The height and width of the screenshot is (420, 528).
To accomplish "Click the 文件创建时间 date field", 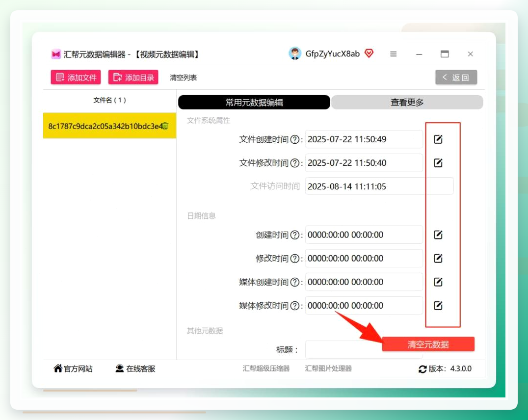I will [364, 139].
